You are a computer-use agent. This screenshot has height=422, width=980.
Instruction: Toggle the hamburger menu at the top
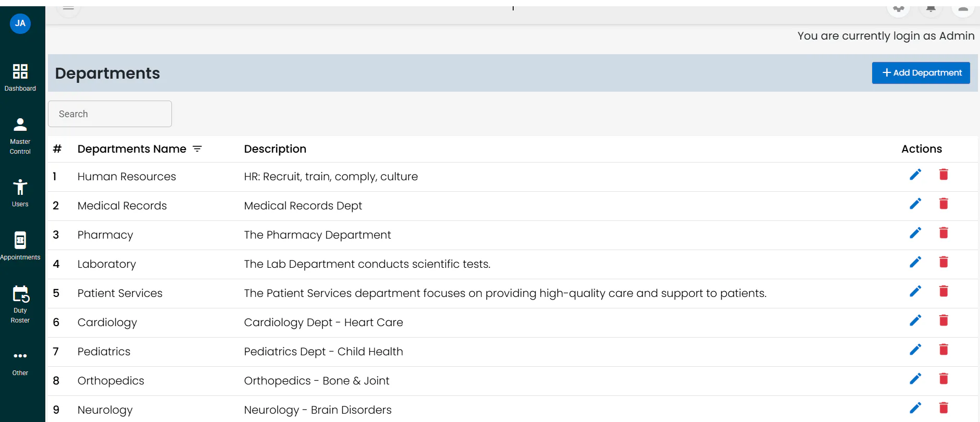[x=69, y=8]
